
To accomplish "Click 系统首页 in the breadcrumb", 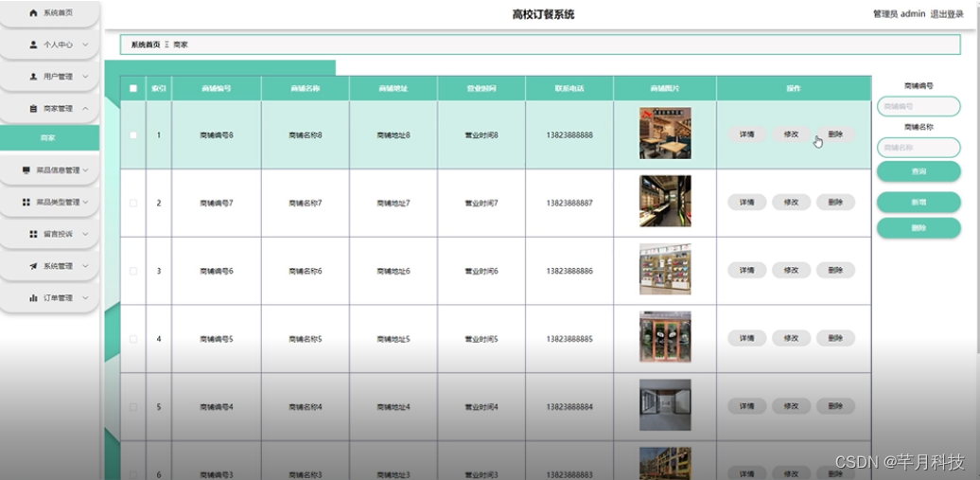I will [x=146, y=44].
